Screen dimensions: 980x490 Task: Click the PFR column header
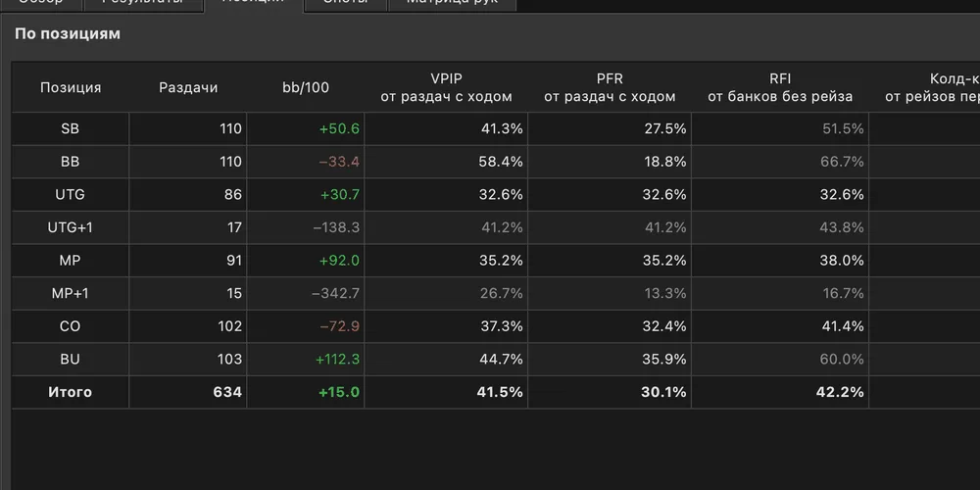pos(610,87)
